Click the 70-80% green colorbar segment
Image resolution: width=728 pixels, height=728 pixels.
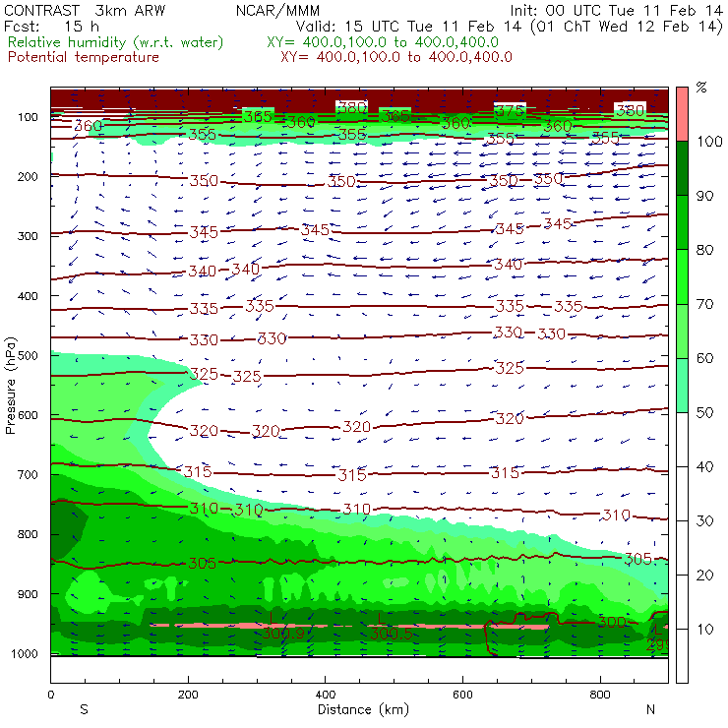682,276
